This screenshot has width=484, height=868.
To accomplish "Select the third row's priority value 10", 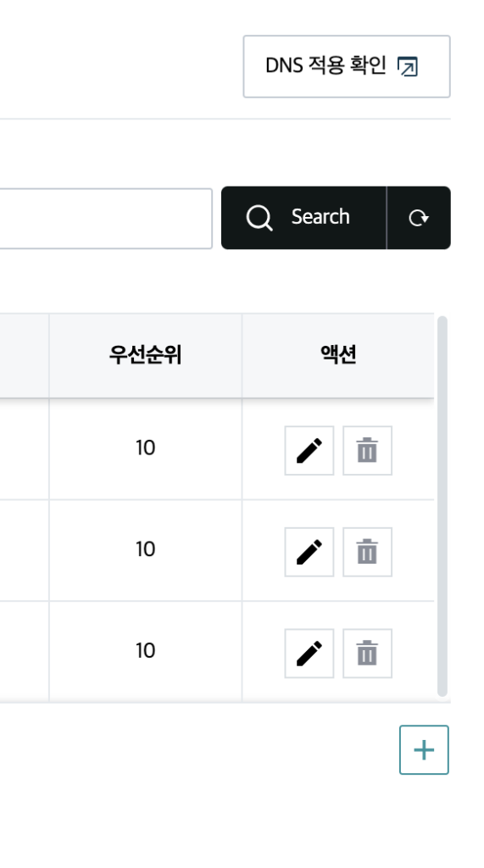I will [x=145, y=650].
